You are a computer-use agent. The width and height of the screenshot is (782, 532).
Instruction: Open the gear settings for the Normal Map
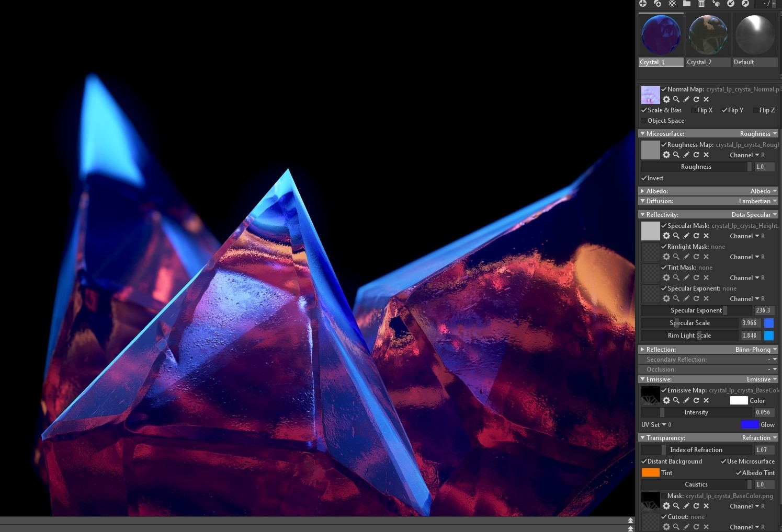[666, 99]
